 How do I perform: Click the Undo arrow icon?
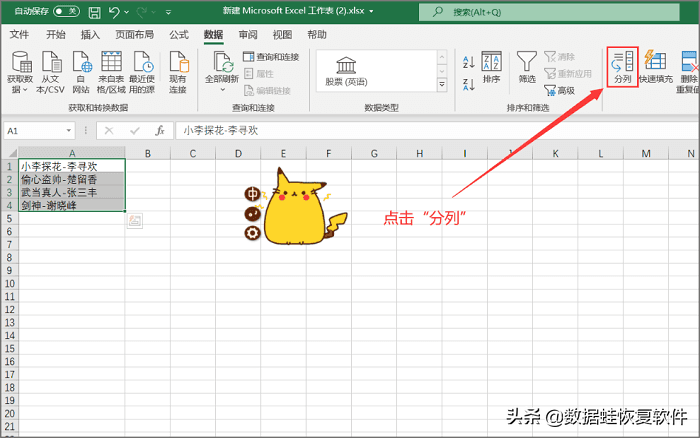click(114, 12)
